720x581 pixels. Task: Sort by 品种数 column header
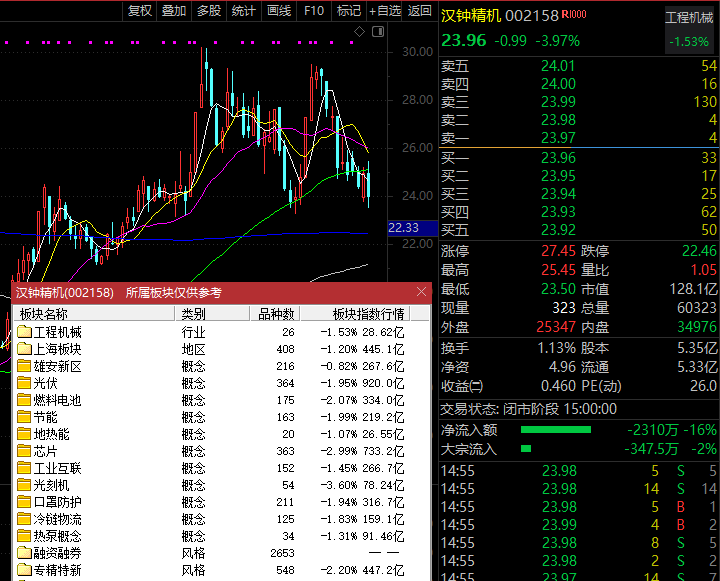tap(275, 315)
